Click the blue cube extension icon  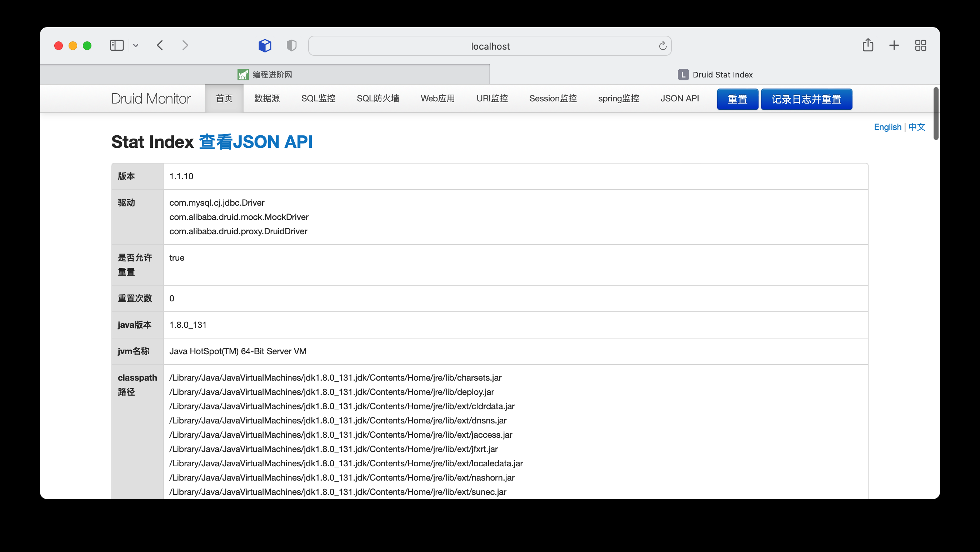coord(265,46)
